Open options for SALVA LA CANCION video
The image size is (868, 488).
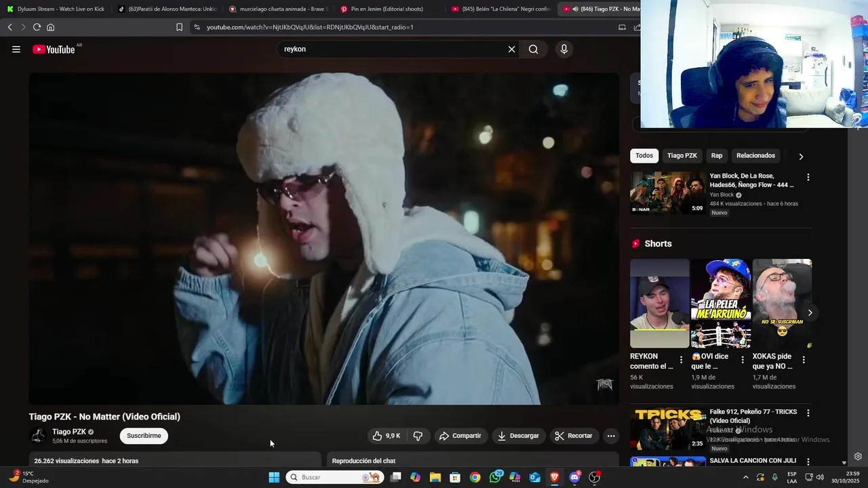[x=808, y=462]
